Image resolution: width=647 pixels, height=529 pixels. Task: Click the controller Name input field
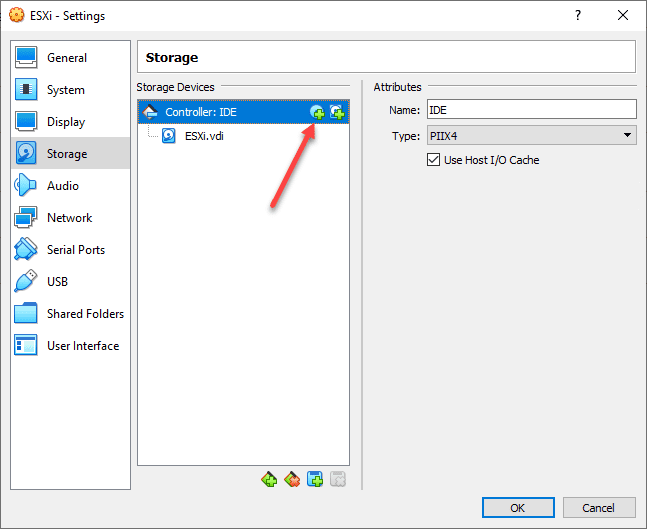[531, 110]
